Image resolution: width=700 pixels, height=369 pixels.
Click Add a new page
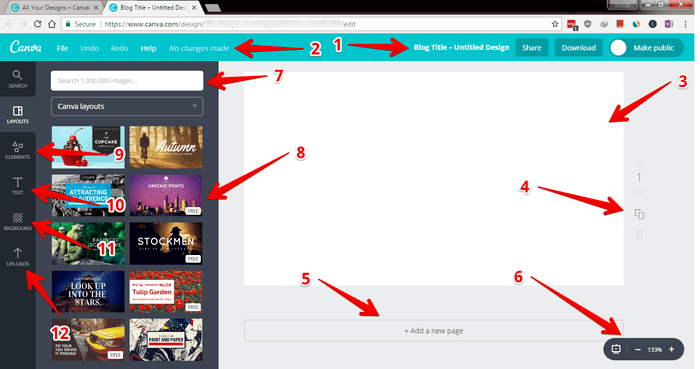tap(433, 331)
